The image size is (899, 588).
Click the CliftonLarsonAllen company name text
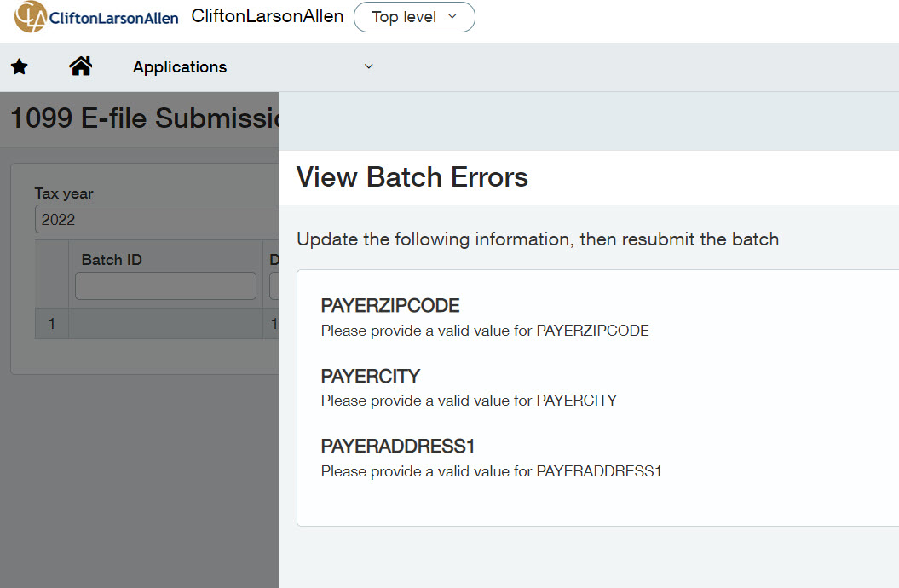click(x=268, y=16)
